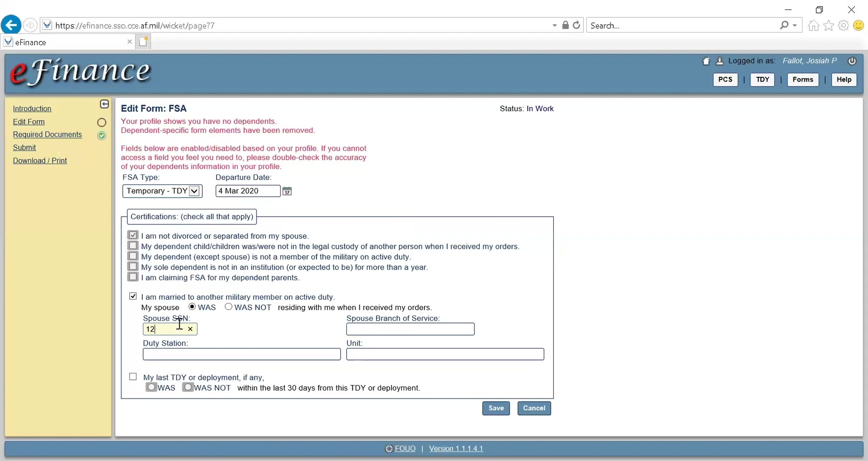This screenshot has width=868, height=461.
Task: Select last TDY WAS radio button
Action: [151, 387]
